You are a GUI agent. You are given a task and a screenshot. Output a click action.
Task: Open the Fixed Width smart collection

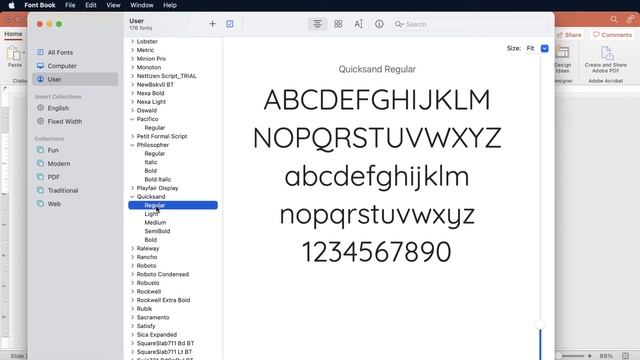[x=76, y=122]
